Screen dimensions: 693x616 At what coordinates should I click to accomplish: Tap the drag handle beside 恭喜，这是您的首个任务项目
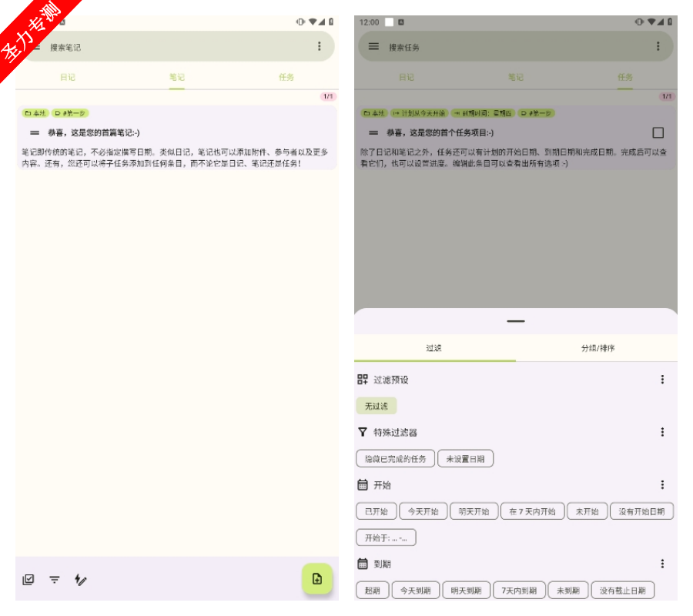click(x=373, y=132)
